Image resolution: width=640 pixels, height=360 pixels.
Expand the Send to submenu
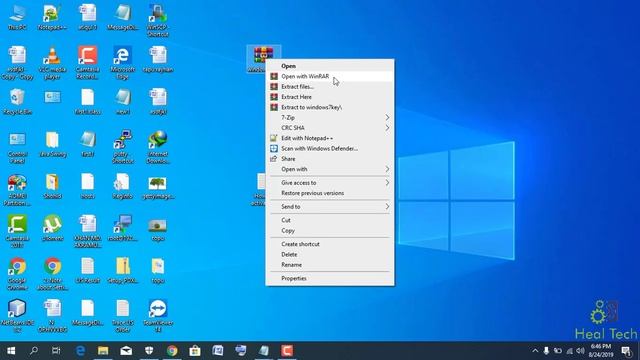[x=330, y=207]
